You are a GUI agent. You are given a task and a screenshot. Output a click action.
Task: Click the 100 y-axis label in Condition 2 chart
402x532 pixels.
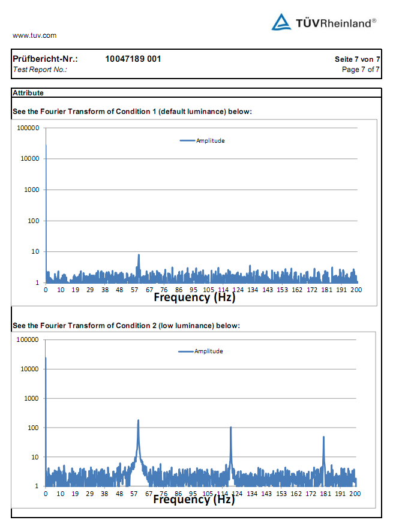point(33,428)
